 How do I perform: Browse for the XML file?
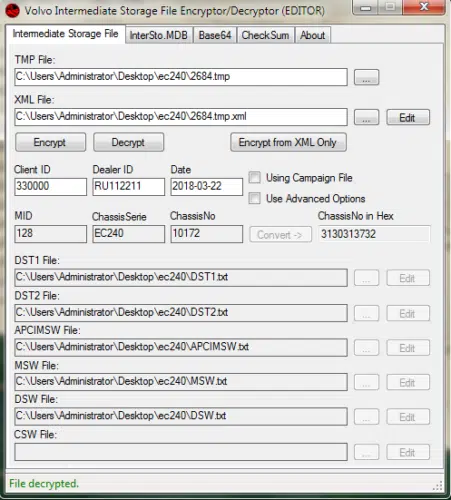point(366,117)
